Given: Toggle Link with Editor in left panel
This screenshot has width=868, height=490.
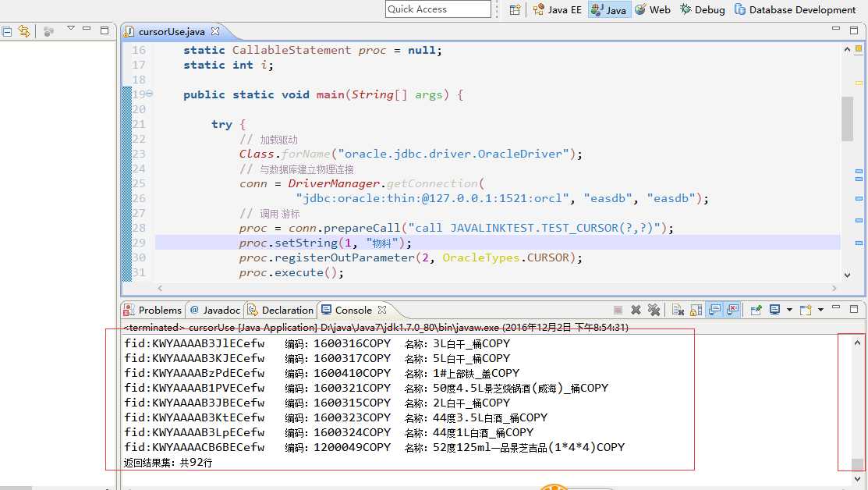Looking at the screenshot, I should [24, 31].
